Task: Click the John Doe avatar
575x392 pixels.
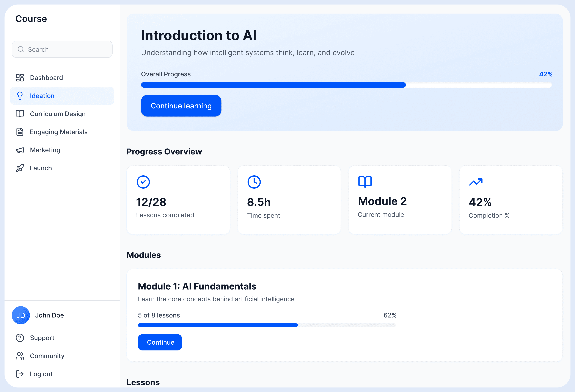Action: [x=21, y=315]
